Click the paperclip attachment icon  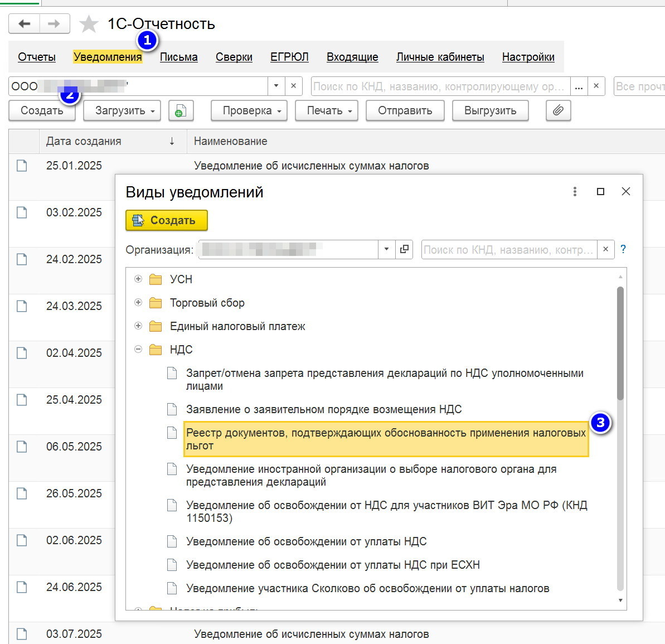pos(557,110)
